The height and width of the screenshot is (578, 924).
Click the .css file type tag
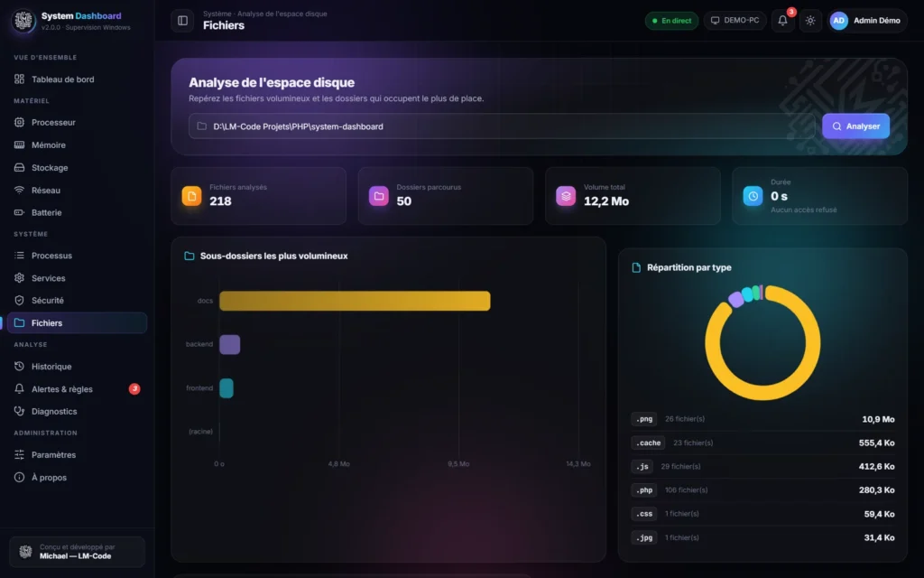click(x=644, y=514)
